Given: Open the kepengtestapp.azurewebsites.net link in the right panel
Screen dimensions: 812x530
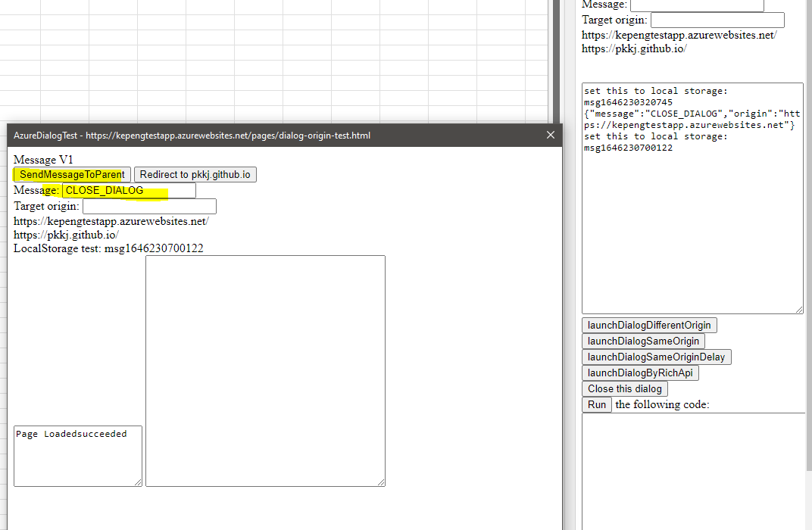Looking at the screenshot, I should coord(678,34).
